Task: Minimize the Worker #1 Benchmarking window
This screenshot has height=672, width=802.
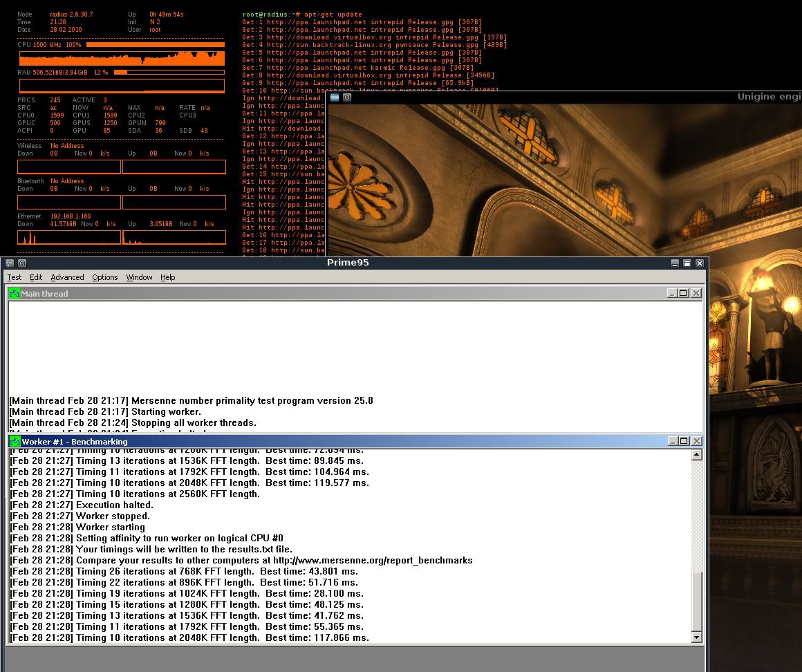Action: 673,441
